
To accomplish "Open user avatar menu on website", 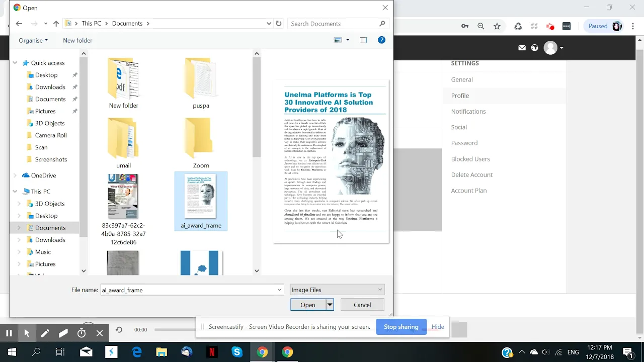I will coord(553,48).
